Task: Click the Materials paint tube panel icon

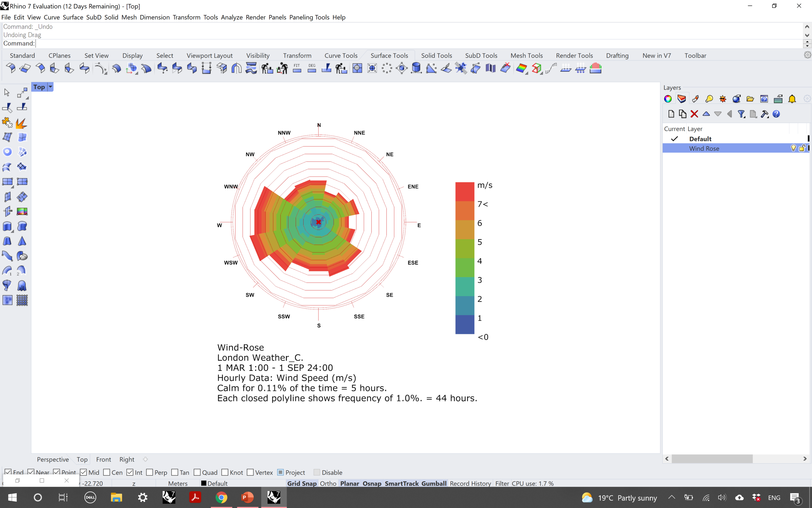Action: (695, 99)
